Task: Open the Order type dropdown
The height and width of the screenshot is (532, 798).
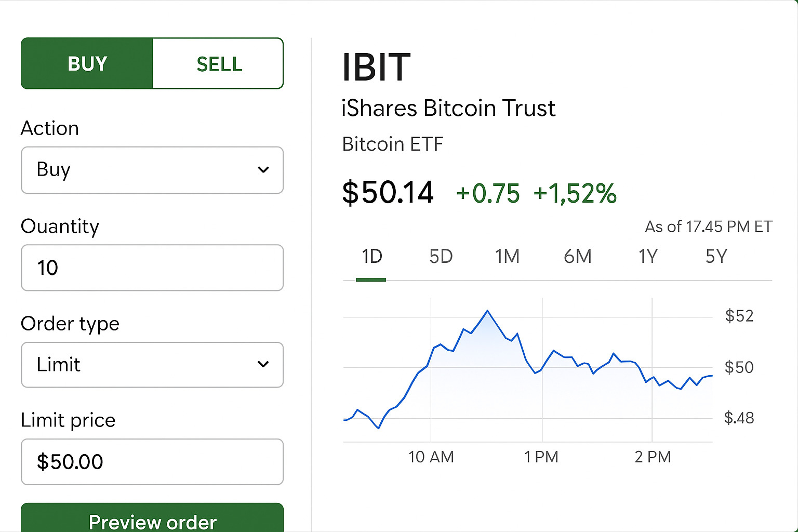Action: 152,365
